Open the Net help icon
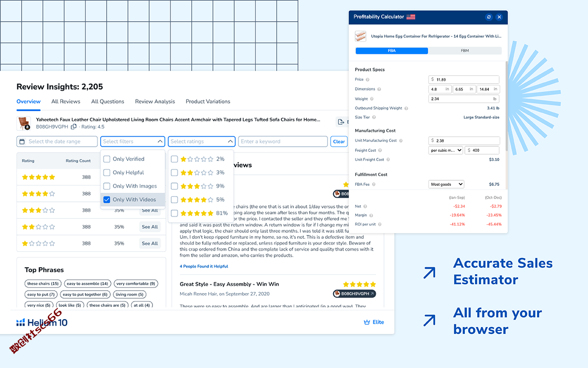Image resolution: width=588 pixels, height=368 pixels. coord(365,207)
